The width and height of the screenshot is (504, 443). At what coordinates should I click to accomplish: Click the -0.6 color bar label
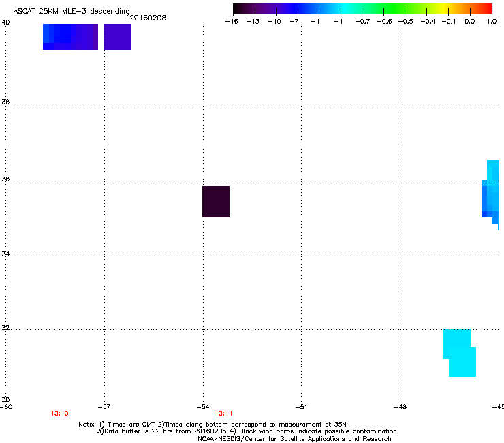pos(384,22)
